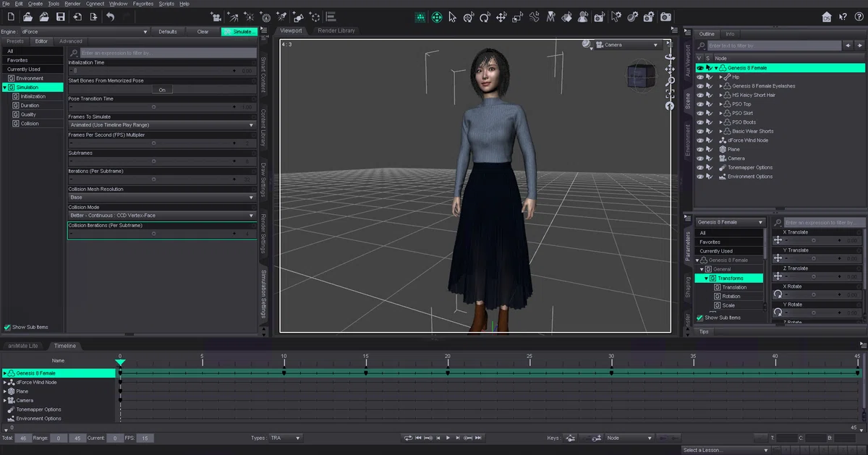Play the timeline animation

click(x=448, y=438)
